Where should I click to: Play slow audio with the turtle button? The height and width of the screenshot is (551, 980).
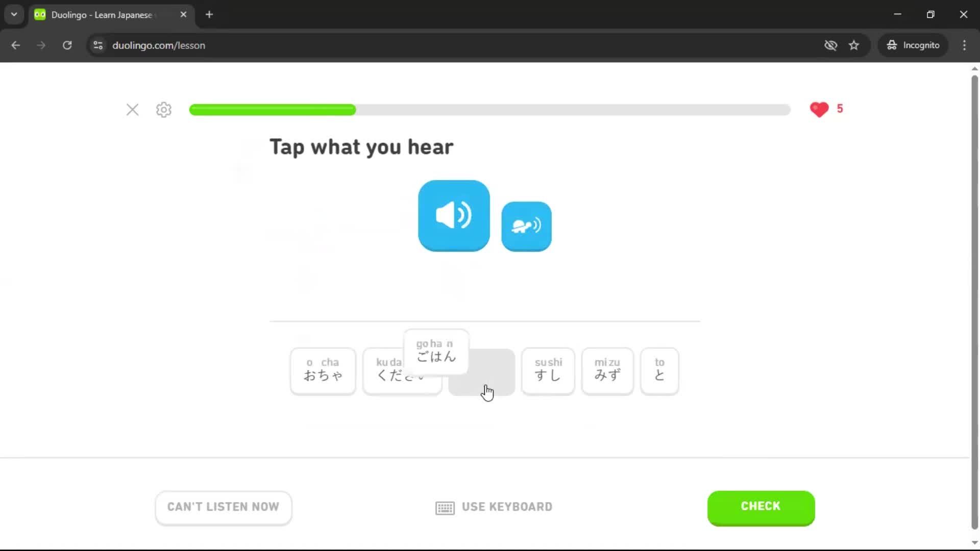point(526,226)
